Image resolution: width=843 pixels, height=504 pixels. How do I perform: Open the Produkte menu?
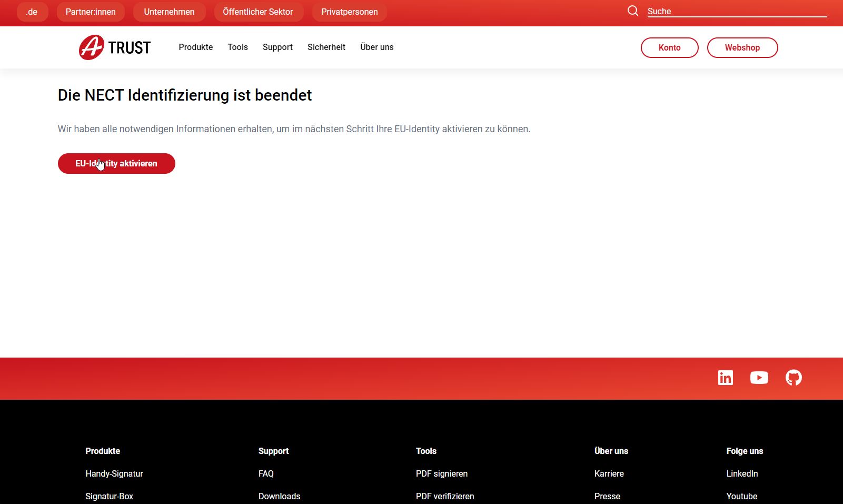point(195,47)
